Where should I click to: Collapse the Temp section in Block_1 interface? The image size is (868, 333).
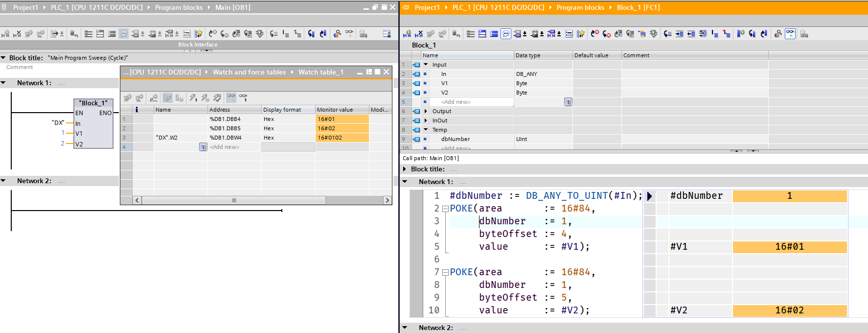[x=426, y=130]
